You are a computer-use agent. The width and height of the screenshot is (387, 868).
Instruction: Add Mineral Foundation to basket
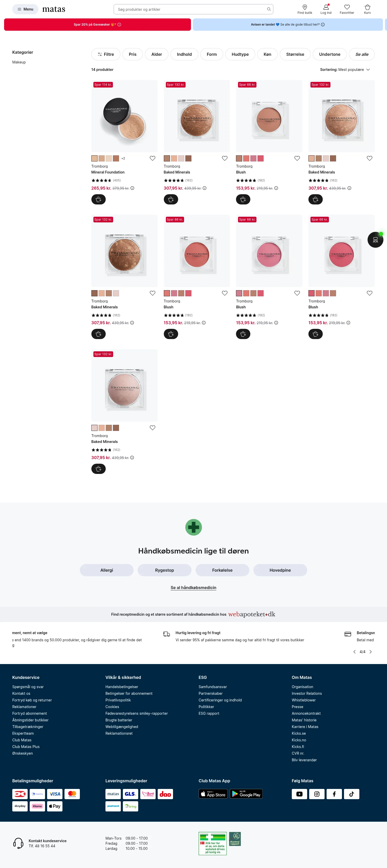coord(99,200)
